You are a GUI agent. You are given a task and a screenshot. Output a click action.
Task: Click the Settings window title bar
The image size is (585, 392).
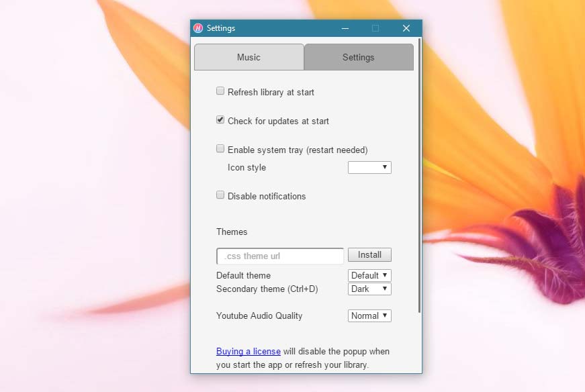(282, 28)
